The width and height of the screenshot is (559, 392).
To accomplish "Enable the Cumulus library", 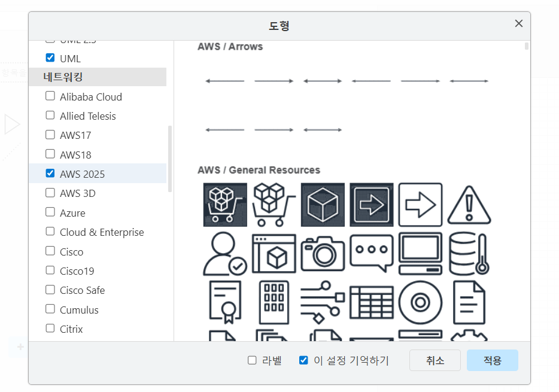I will coord(50,309).
